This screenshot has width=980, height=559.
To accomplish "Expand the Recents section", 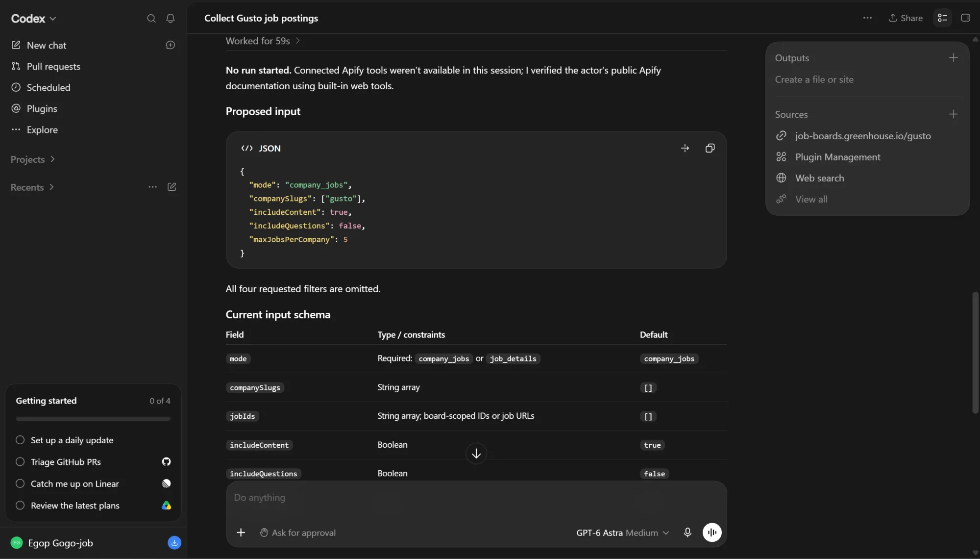I will [32, 187].
